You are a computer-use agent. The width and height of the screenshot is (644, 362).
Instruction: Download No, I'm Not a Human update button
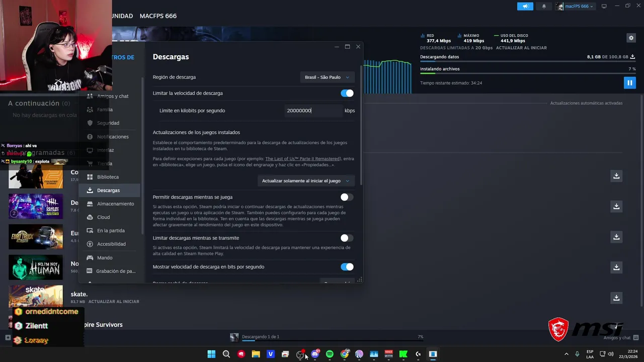616,267
